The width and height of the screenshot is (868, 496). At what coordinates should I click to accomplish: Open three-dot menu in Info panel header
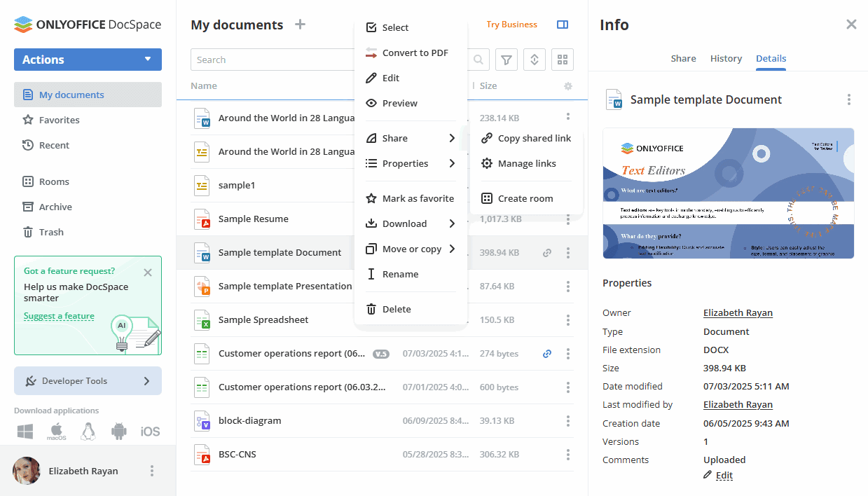click(x=849, y=99)
